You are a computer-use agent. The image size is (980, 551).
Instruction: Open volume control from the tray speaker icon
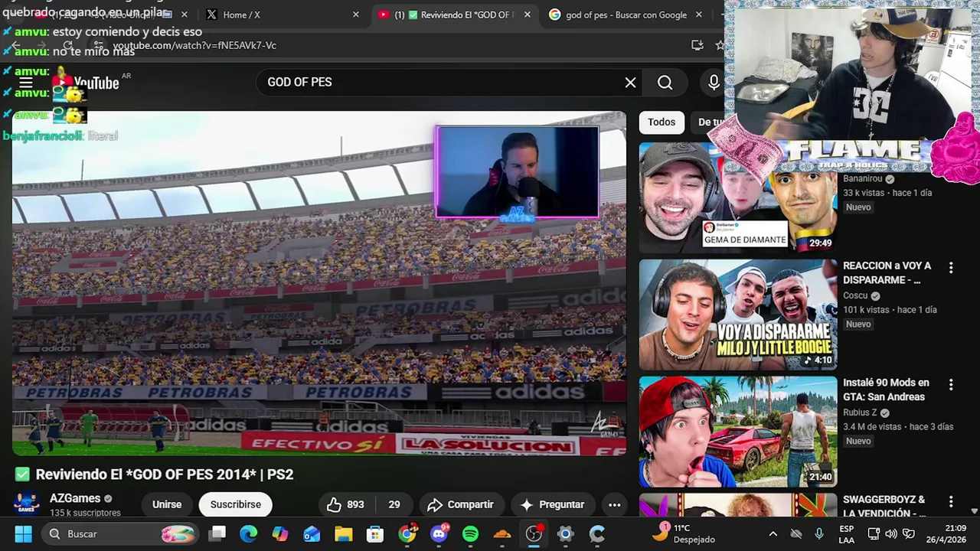click(x=891, y=533)
